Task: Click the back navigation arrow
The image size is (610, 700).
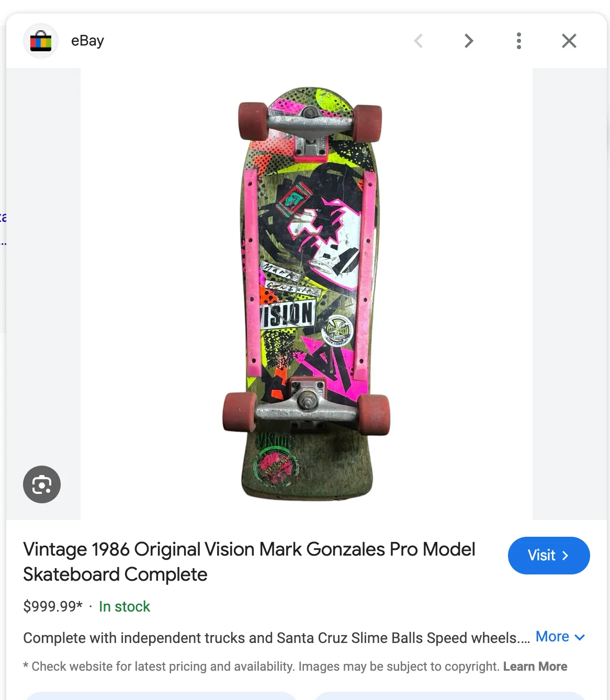Action: click(x=418, y=40)
